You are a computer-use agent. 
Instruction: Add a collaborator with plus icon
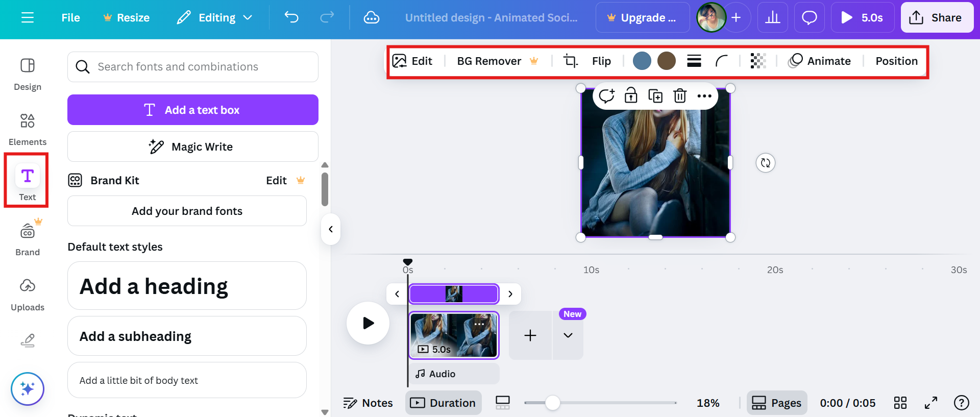[736, 18]
